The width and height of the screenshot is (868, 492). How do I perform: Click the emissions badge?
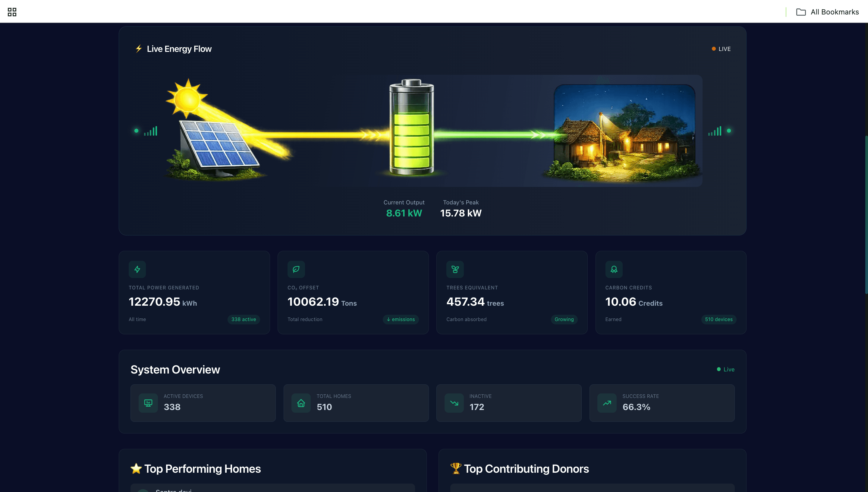click(x=401, y=319)
